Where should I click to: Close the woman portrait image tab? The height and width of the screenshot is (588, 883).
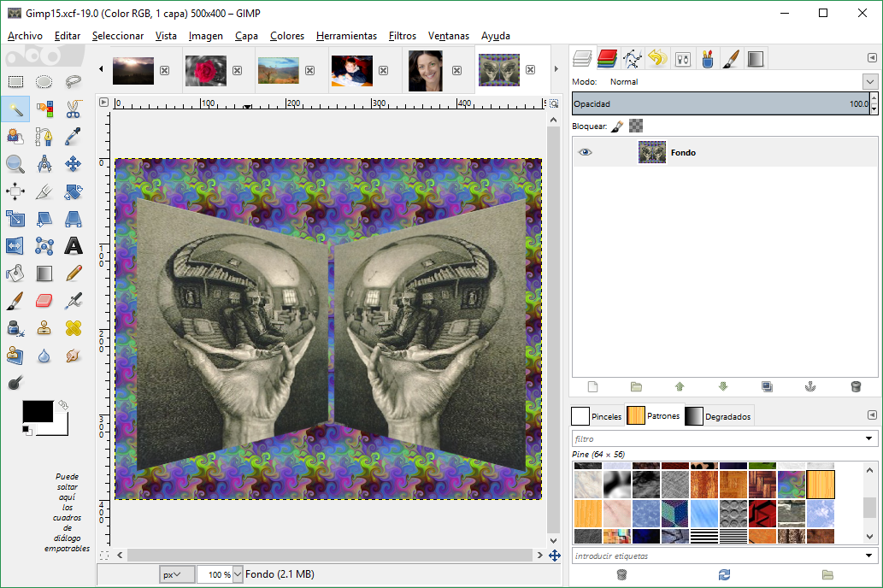coord(456,70)
